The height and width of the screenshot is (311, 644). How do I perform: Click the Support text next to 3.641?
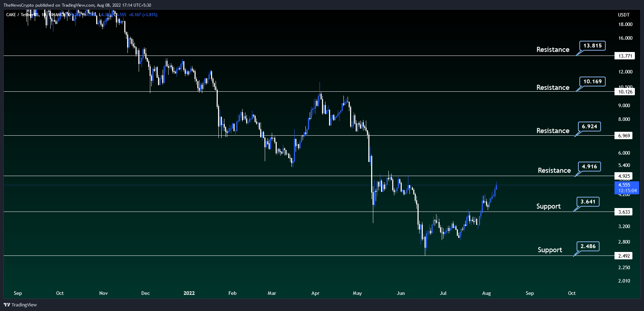click(548, 206)
